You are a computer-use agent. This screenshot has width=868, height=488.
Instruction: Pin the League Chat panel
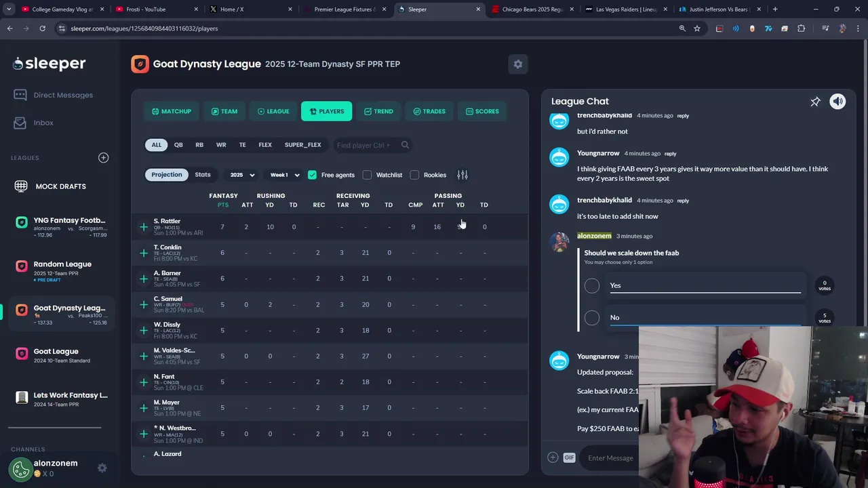(x=815, y=102)
